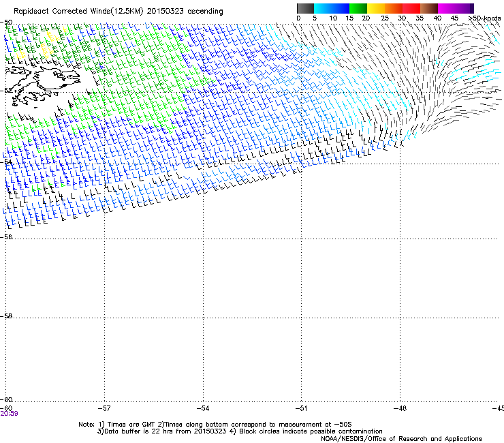
Task: Click the gray 0-5 knots color swatch
Action: click(305, 8)
